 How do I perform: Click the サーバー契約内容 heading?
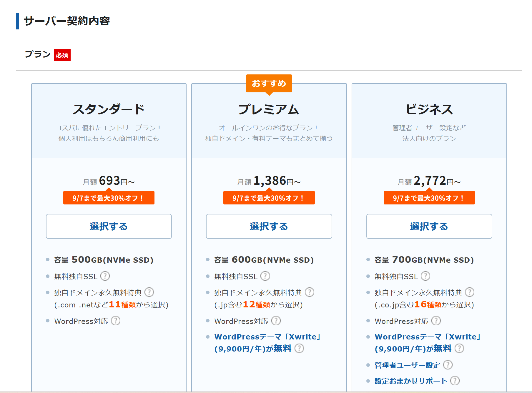click(x=67, y=21)
